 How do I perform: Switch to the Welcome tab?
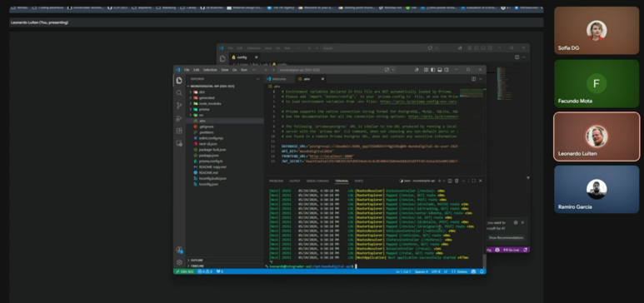pos(279,79)
